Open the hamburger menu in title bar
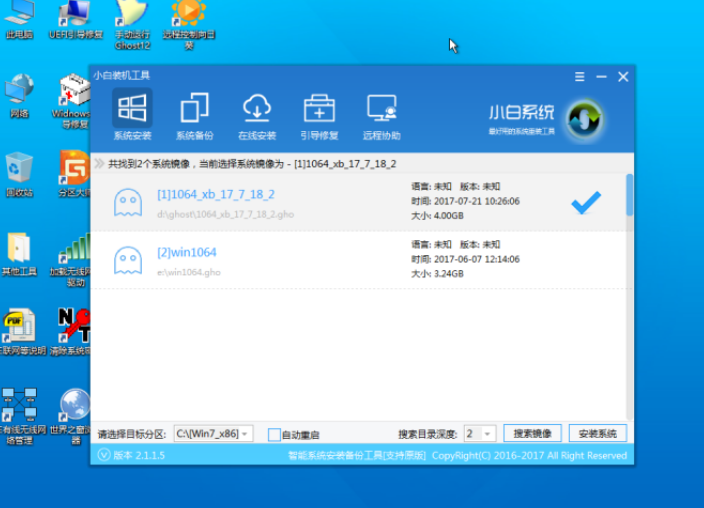704x508 pixels. point(580,77)
